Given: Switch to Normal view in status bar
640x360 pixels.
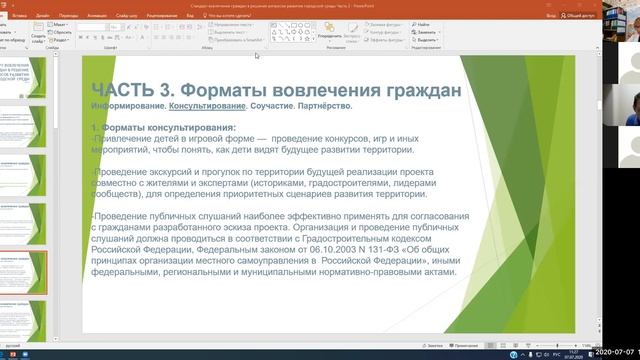Looking at the screenshot, I should tap(491, 346).
